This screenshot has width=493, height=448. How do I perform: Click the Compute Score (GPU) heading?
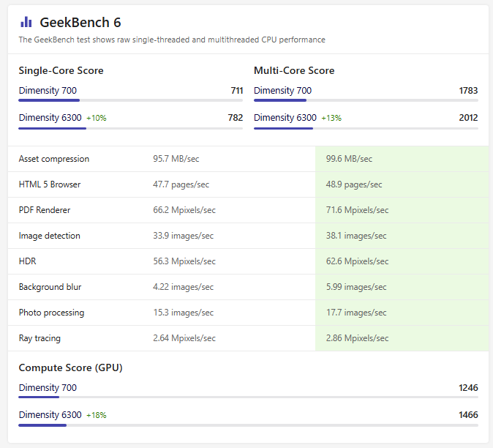click(x=70, y=367)
